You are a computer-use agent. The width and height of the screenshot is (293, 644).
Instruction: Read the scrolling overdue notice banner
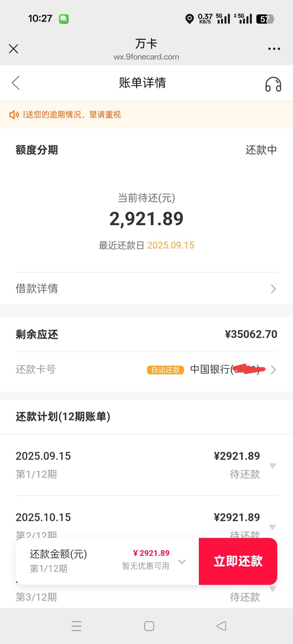click(72, 115)
